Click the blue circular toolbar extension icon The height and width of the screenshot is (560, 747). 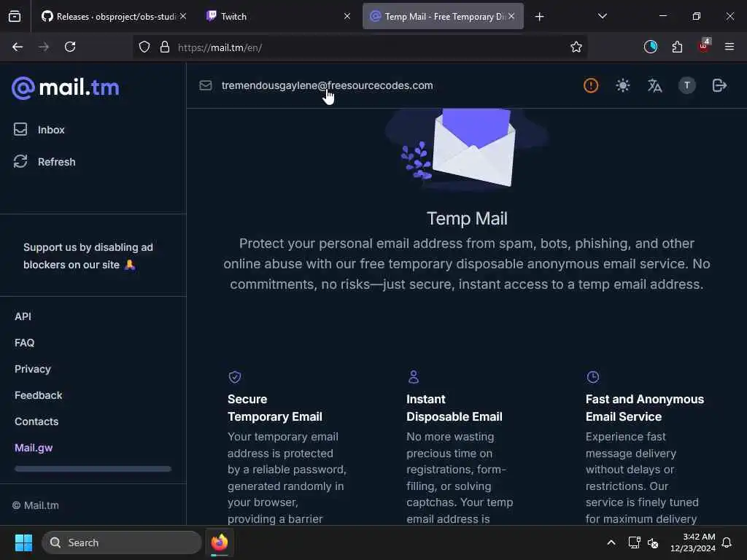click(650, 47)
